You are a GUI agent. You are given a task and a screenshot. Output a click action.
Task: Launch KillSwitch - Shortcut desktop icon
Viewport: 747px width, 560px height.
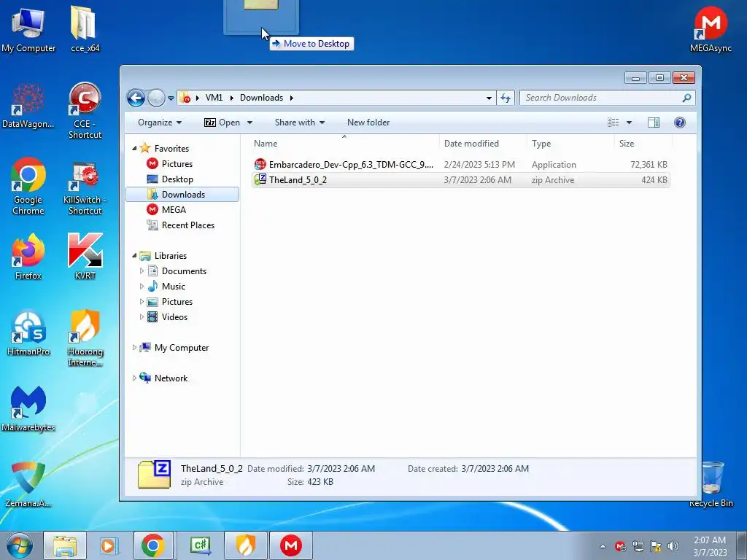coord(85,189)
